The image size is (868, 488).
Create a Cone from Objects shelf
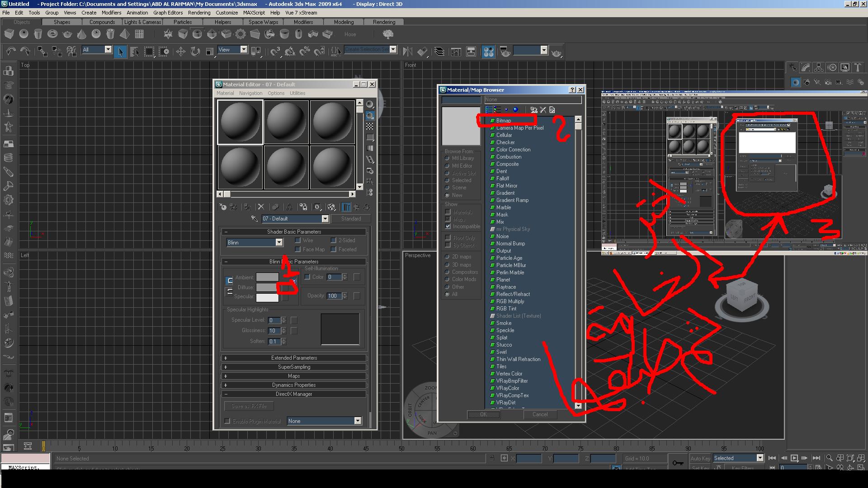point(82,34)
